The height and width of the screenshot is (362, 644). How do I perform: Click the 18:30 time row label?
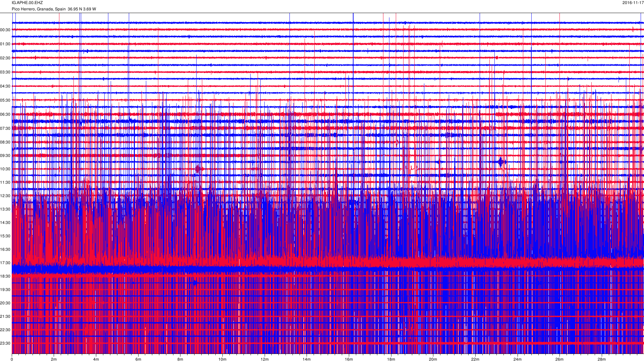(x=5, y=276)
